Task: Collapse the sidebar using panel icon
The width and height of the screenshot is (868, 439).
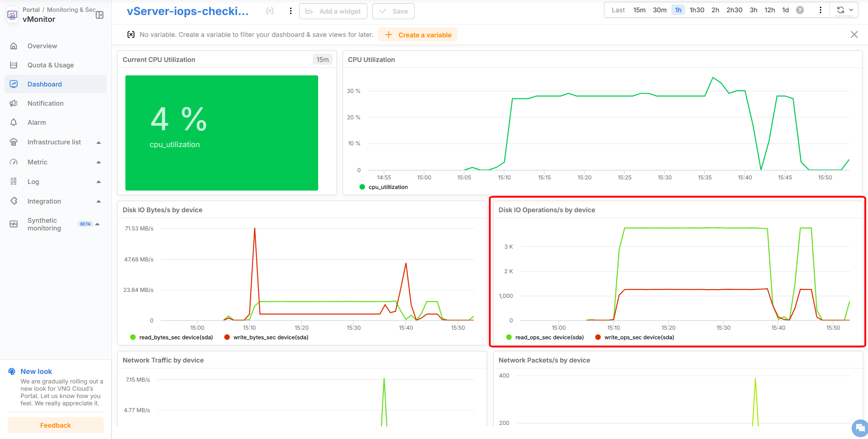Action: [x=100, y=15]
